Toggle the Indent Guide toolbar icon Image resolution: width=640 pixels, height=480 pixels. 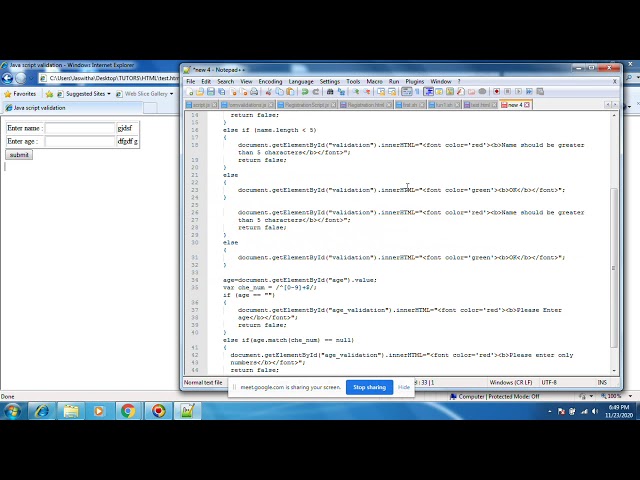428,91
